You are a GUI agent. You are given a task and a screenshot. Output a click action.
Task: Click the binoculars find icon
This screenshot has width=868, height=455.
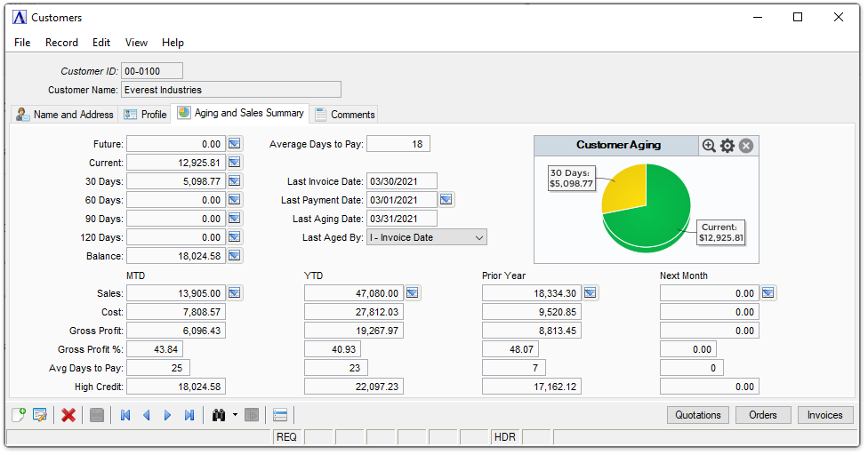218,415
